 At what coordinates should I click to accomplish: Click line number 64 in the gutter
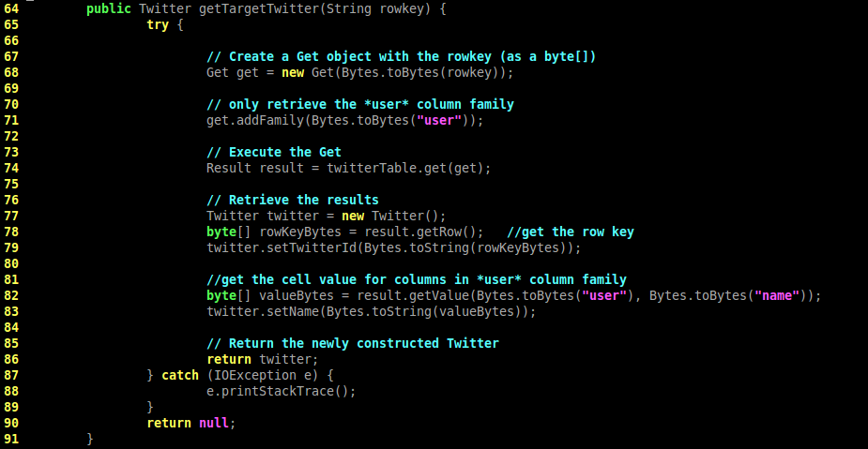(11, 8)
